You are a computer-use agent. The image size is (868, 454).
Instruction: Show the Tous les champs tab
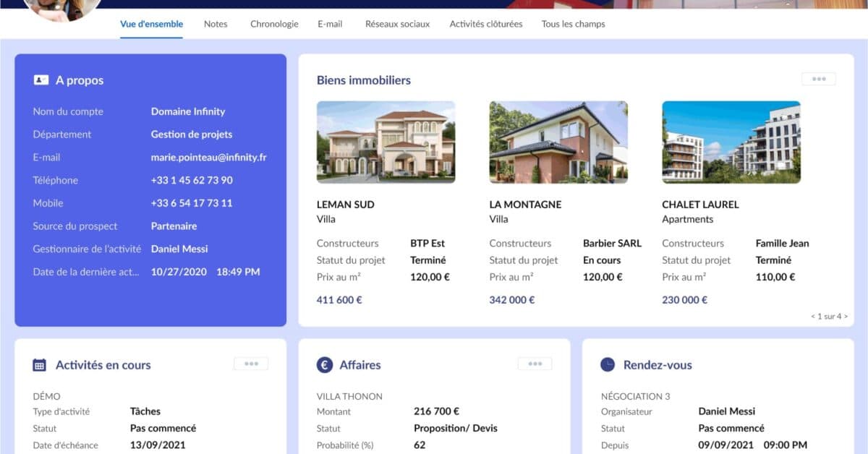pyautogui.click(x=574, y=24)
